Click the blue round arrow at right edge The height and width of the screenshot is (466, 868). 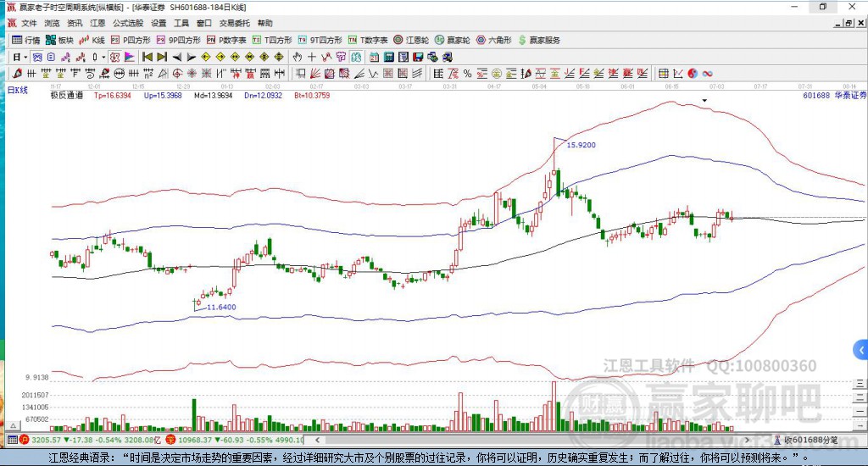[861, 350]
